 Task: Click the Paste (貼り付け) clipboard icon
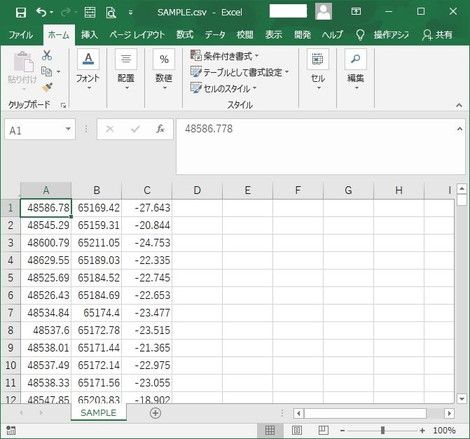click(23, 63)
